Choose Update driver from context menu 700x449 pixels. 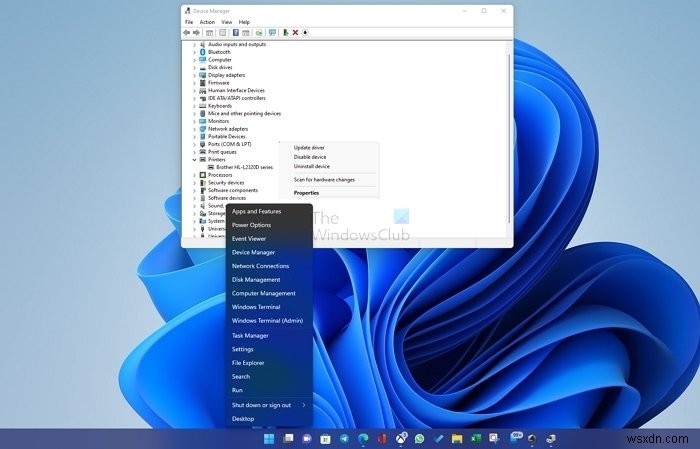(x=309, y=147)
